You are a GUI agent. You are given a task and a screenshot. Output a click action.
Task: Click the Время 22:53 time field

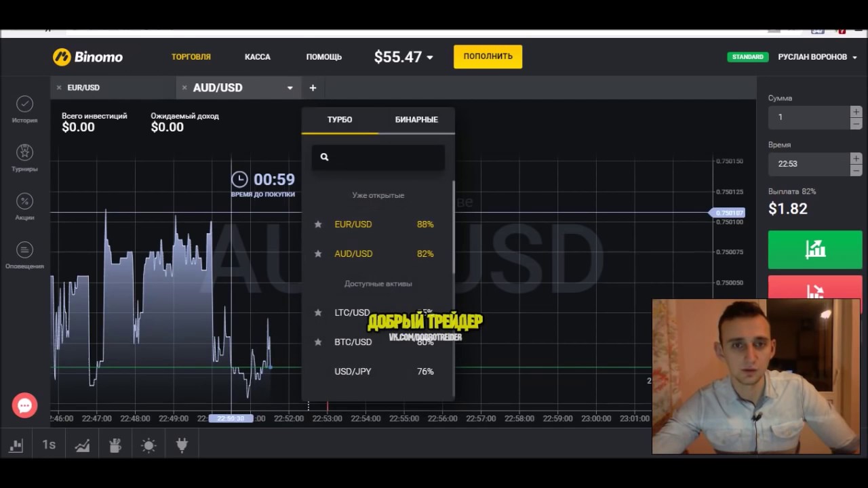(x=809, y=164)
